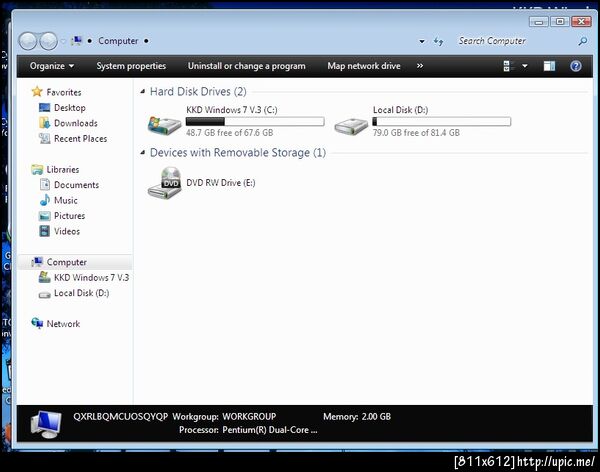Screen dimensions: 600x472
Task: Click the Hard Disk Drives (2) header
Action: (x=198, y=91)
